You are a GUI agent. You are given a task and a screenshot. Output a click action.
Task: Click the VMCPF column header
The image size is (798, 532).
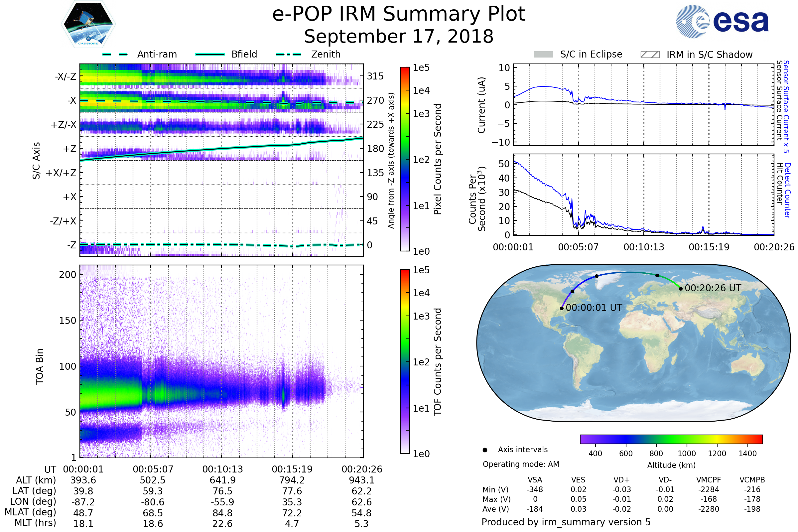click(709, 480)
